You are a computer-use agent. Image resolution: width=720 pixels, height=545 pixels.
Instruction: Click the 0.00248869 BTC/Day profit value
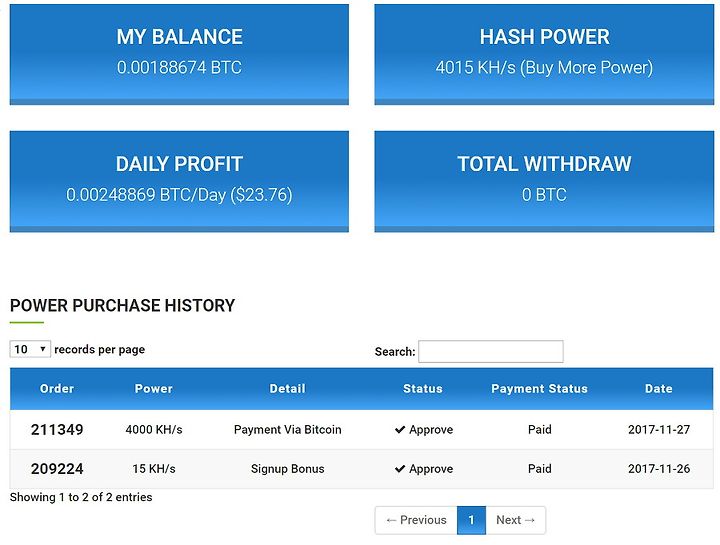179,195
